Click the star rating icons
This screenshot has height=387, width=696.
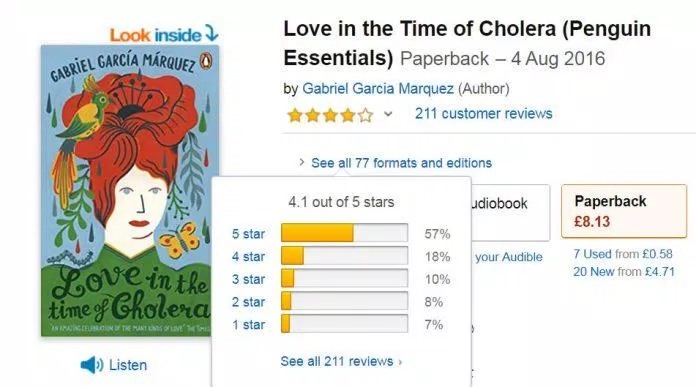coord(330,115)
